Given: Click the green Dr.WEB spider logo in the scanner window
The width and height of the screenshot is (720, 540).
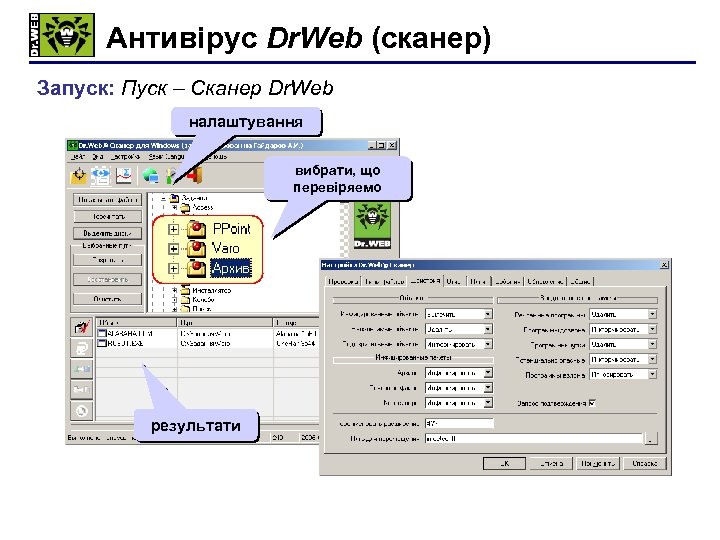Looking at the screenshot, I should point(372,225).
